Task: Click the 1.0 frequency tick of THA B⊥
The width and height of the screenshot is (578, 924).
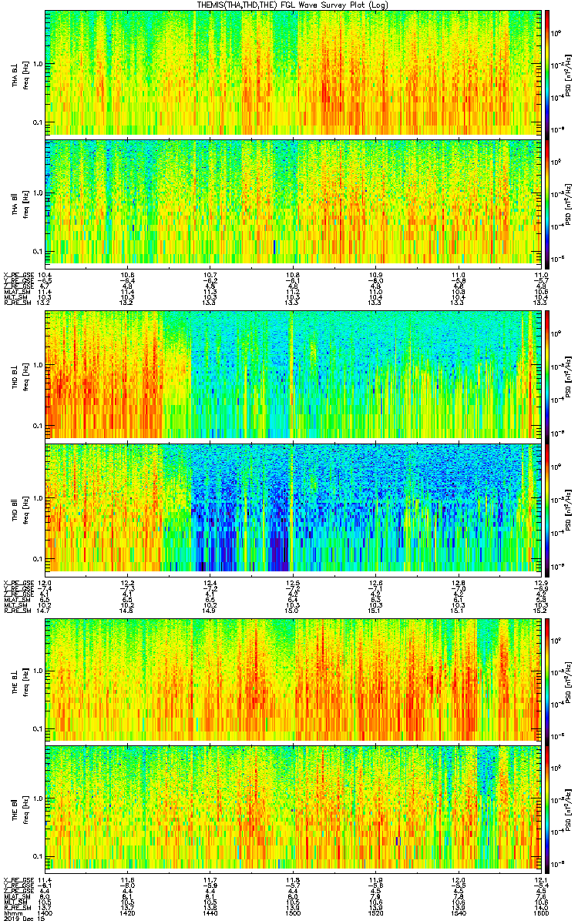Action: (38, 64)
